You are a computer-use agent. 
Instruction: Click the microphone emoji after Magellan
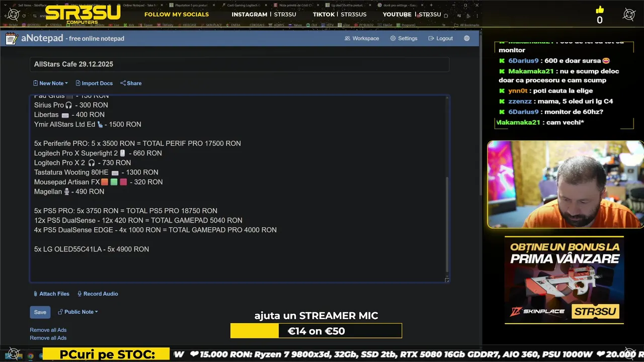point(66,192)
